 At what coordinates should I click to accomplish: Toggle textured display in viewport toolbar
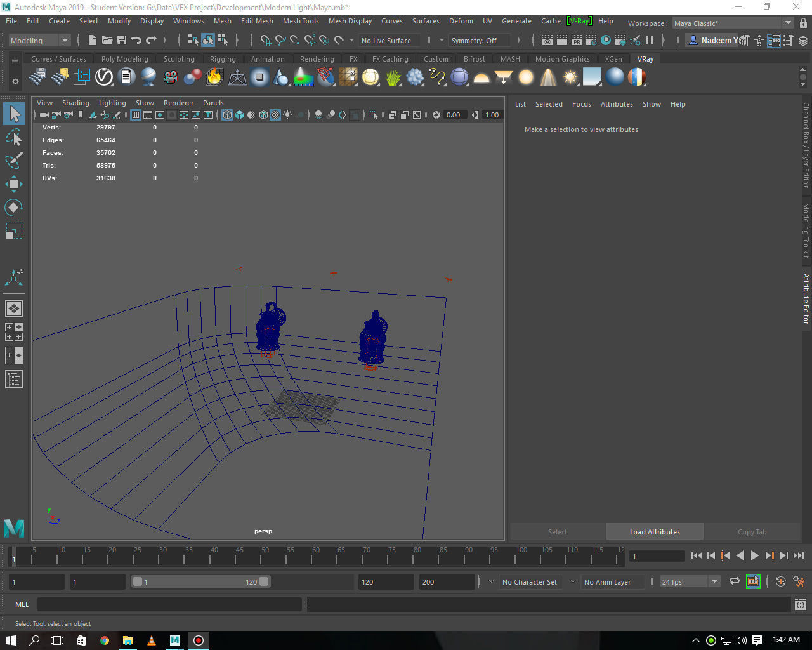[275, 115]
